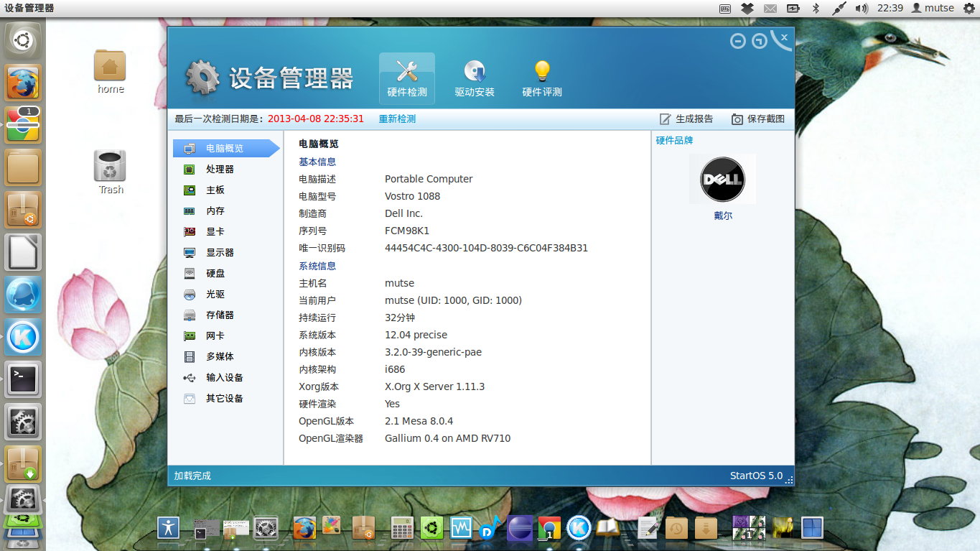The height and width of the screenshot is (551, 980).
Task: Click the clock showing 22:39
Action: [x=890, y=8]
